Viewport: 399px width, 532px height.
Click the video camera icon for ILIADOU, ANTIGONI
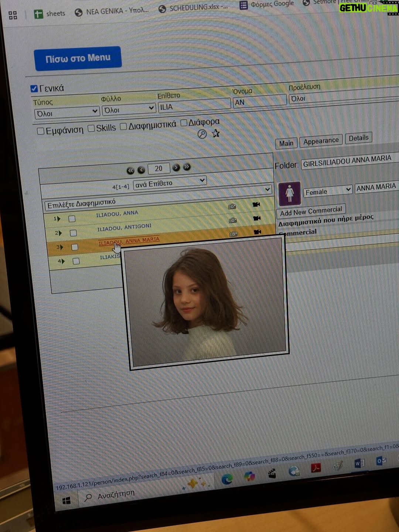[x=257, y=218]
